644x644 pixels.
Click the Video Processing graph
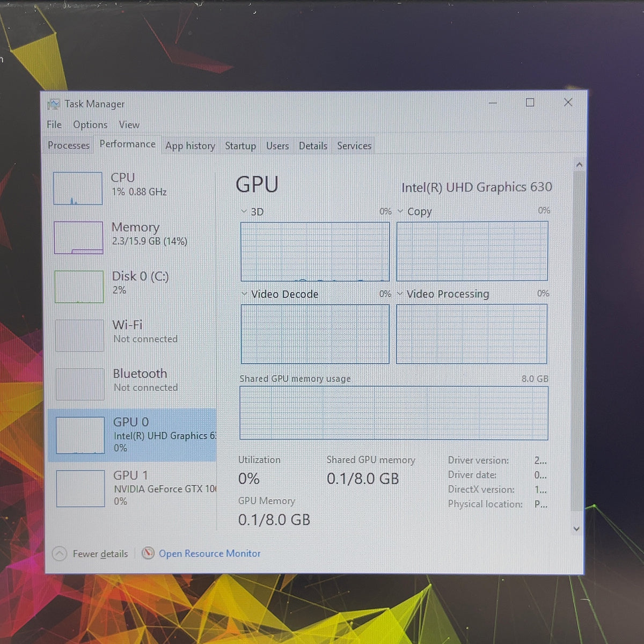coord(471,334)
